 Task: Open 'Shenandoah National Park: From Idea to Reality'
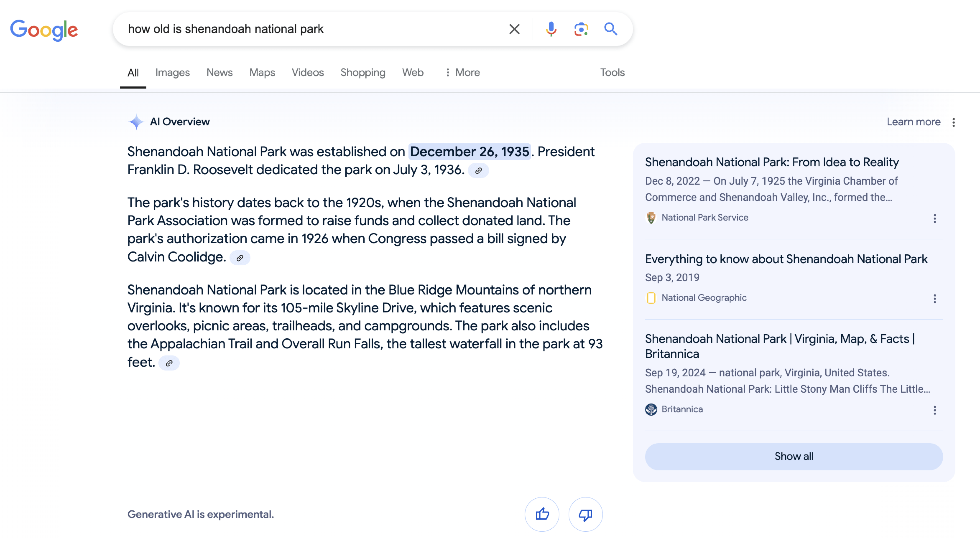772,162
